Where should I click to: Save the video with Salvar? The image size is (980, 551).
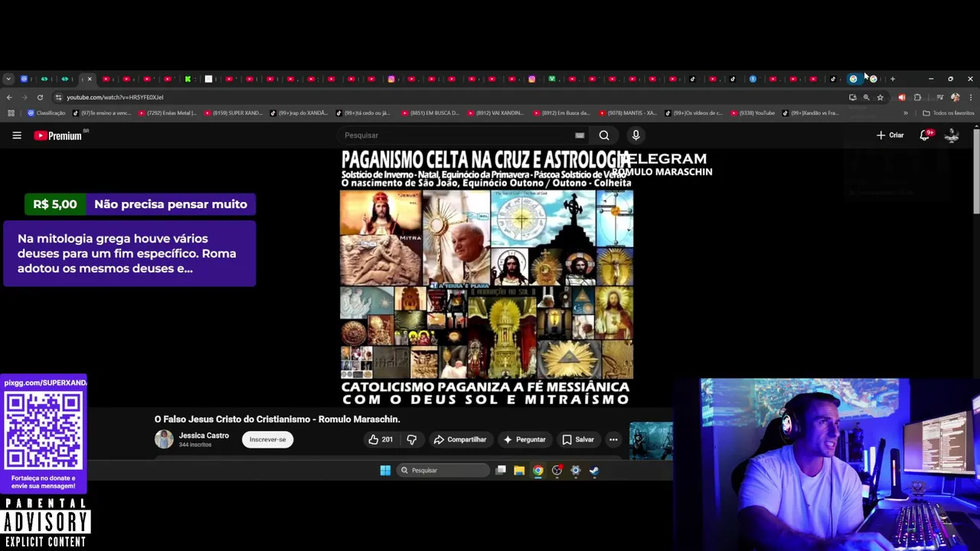578,439
